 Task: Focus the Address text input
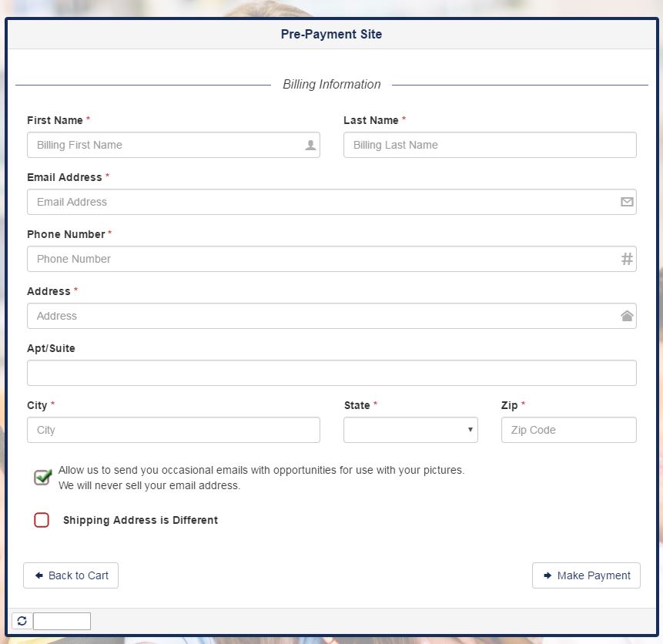click(x=323, y=316)
